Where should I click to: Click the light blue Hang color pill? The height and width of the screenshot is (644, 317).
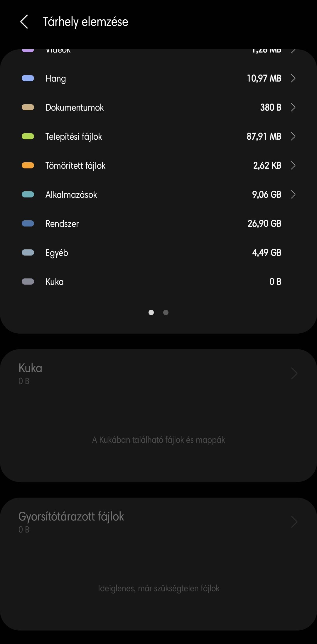point(28,78)
